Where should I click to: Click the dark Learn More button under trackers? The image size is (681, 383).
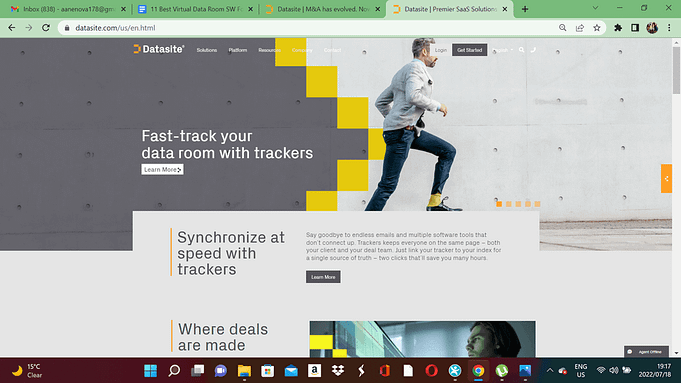[x=323, y=277]
